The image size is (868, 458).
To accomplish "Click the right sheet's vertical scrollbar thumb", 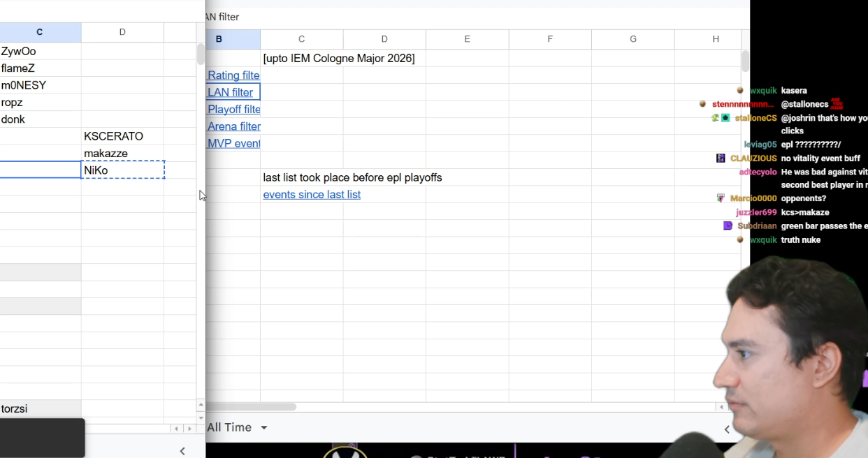I will tap(745, 61).
